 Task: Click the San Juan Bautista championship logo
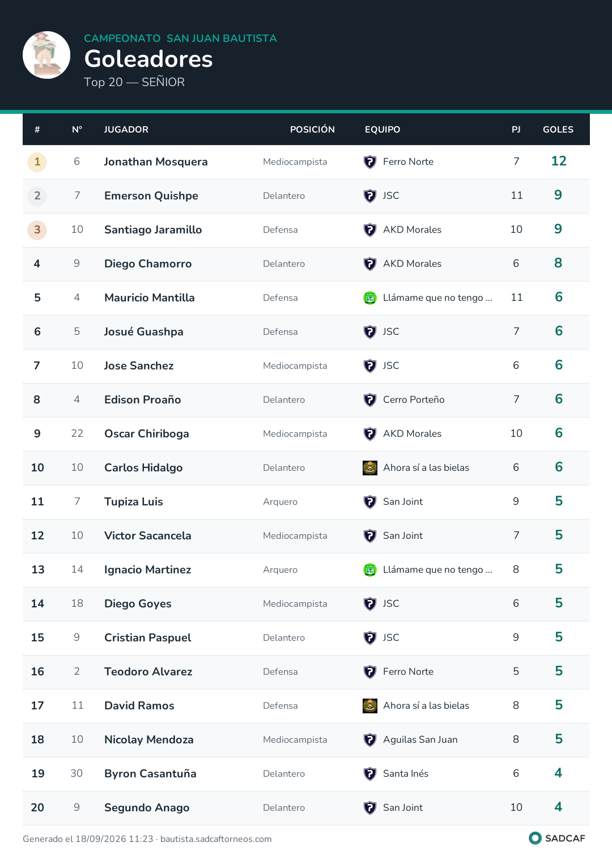click(46, 55)
